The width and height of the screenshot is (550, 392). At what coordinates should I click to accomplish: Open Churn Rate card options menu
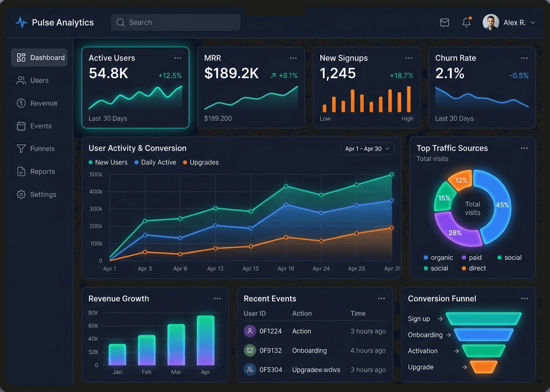click(x=524, y=58)
